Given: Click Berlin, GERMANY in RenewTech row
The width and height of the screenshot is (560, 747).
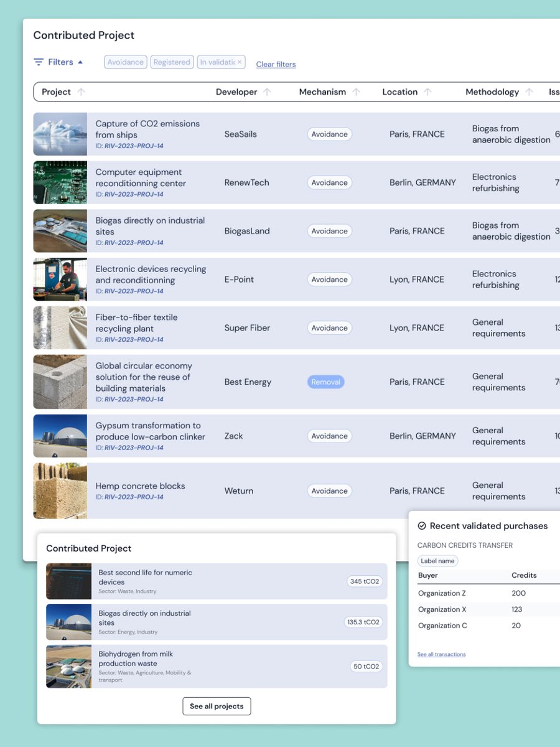Looking at the screenshot, I should point(422,182).
